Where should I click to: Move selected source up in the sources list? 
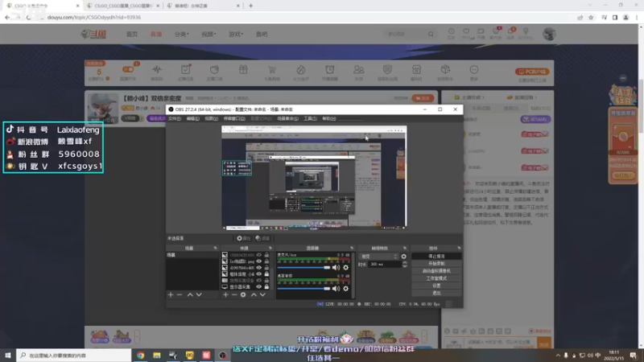(254, 294)
